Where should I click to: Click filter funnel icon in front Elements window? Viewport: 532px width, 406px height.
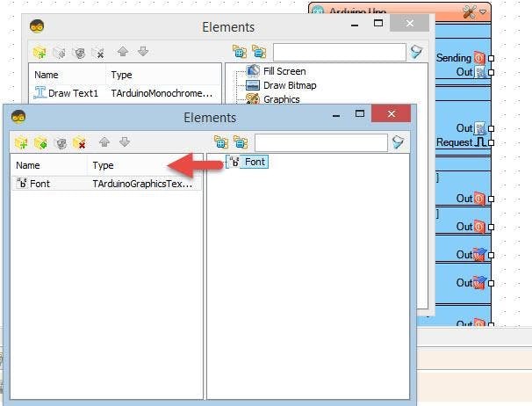(x=399, y=142)
